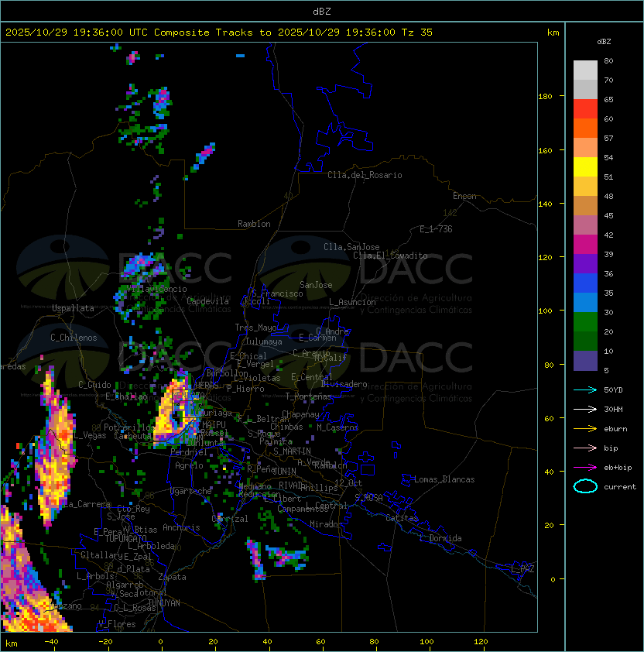Click the cyan 50YD arrow legend icon
644x652 pixels.
pyautogui.click(x=585, y=390)
